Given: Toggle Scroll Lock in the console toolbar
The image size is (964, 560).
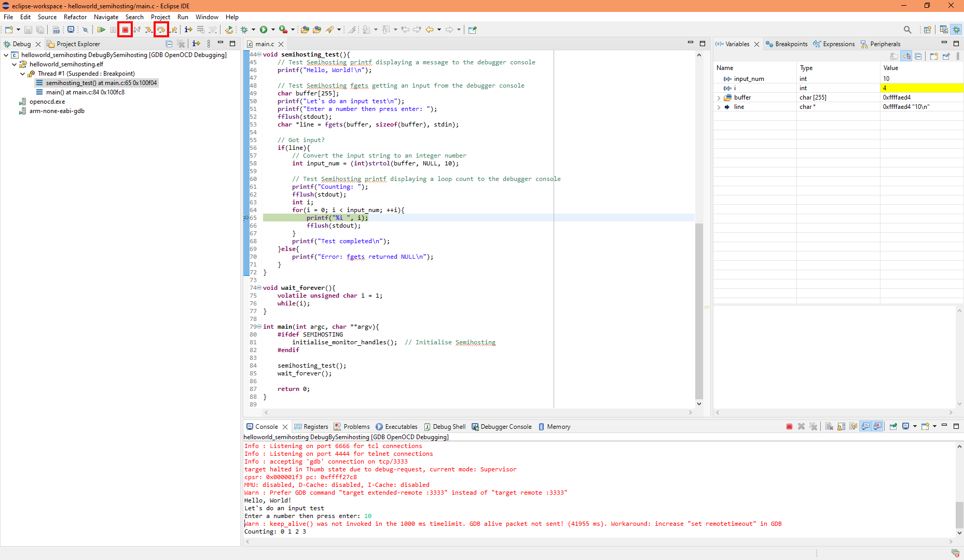Looking at the screenshot, I should click(x=841, y=426).
